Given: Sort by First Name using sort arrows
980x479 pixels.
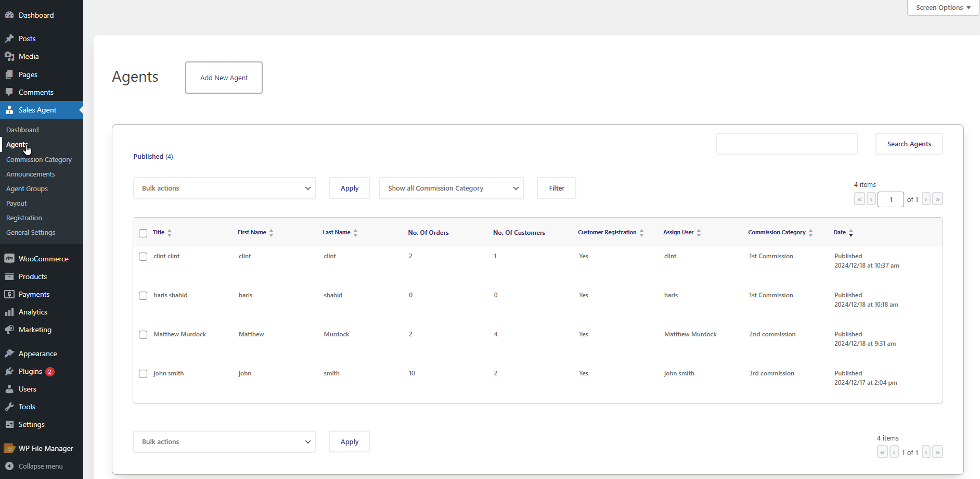Looking at the screenshot, I should [x=271, y=233].
